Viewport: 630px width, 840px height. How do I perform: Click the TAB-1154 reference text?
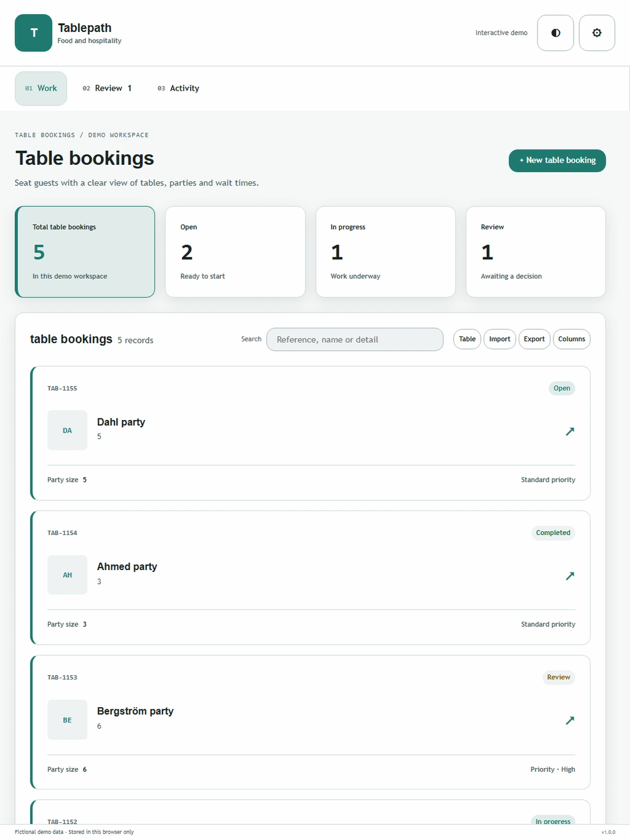(x=62, y=533)
